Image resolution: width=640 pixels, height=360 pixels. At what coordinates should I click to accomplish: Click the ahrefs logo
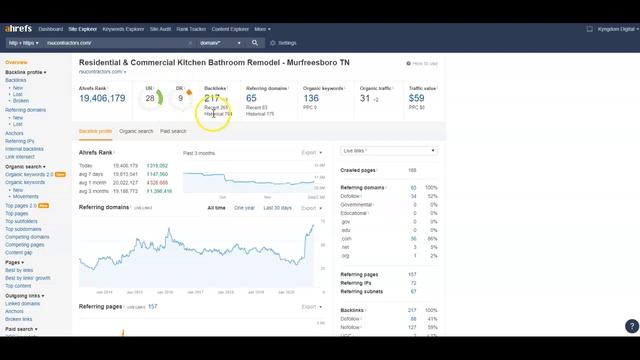pyautogui.click(x=18, y=29)
